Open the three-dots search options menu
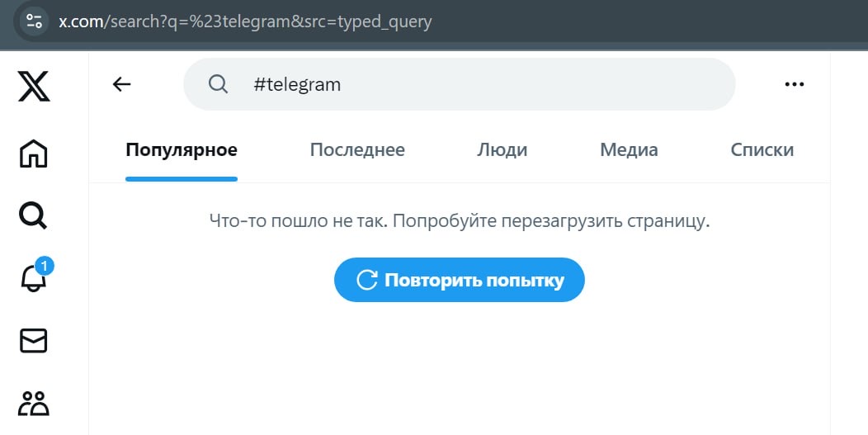The width and height of the screenshot is (868, 435). [x=795, y=84]
